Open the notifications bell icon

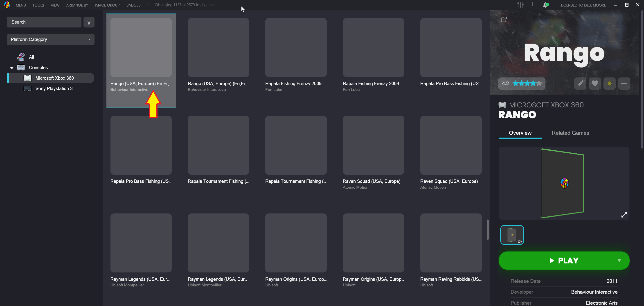click(545, 5)
